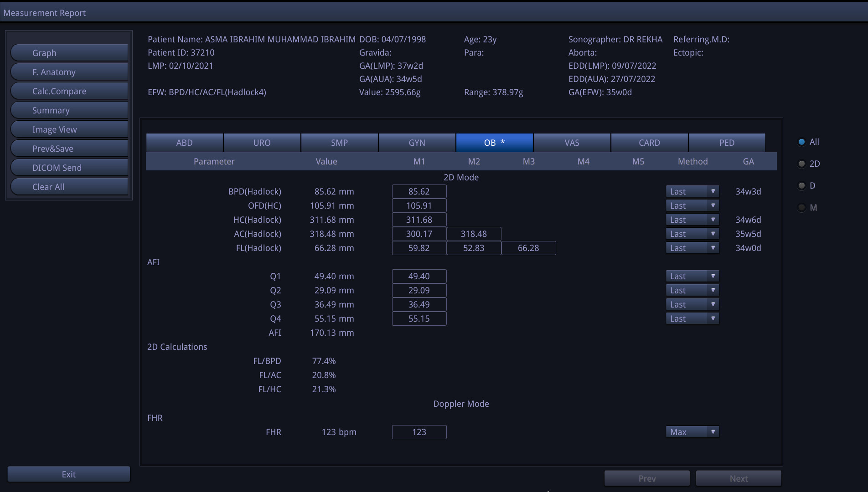This screenshot has width=868, height=492.
Task: Exit the measurement report
Action: click(69, 474)
